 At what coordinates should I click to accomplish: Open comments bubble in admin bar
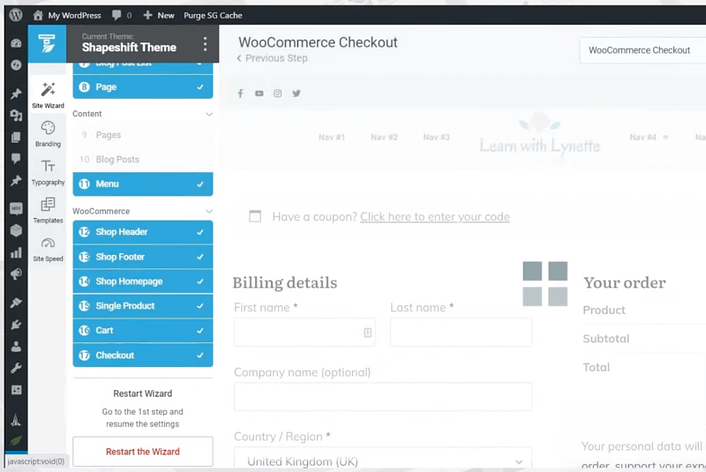117,15
